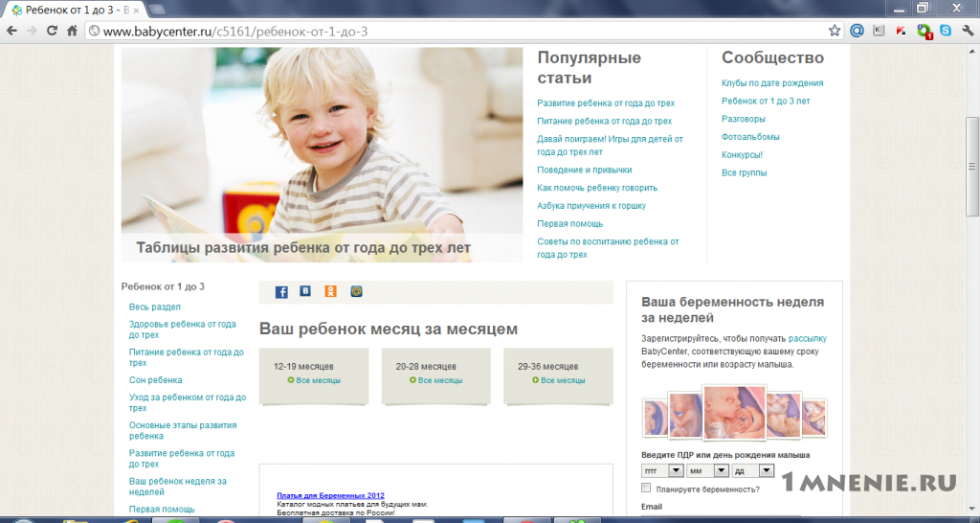Open Skype extension icon in toolbar
980x523 pixels.
click(946, 30)
